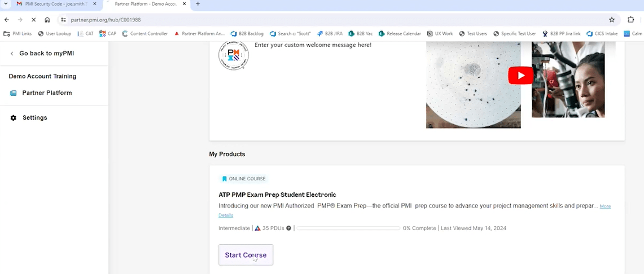Image resolution: width=644 pixels, height=274 pixels.
Task: Open the CAT bookmark
Action: tap(85, 34)
